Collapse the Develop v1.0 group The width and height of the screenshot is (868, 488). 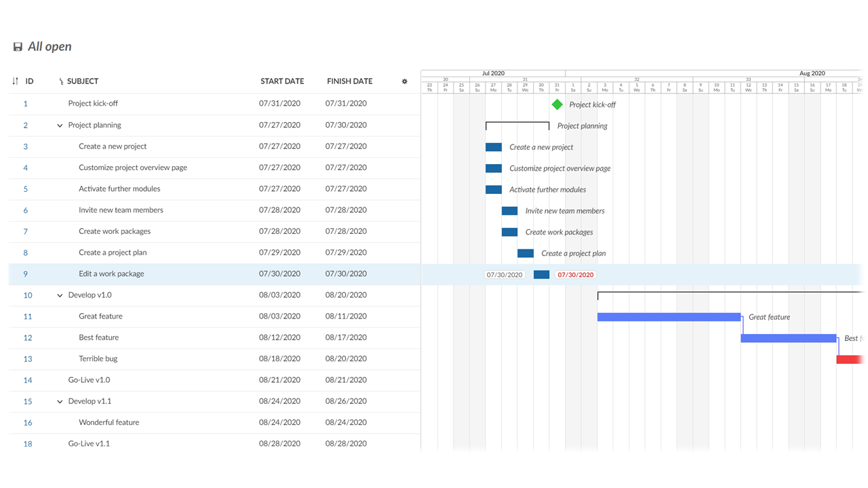coord(60,296)
